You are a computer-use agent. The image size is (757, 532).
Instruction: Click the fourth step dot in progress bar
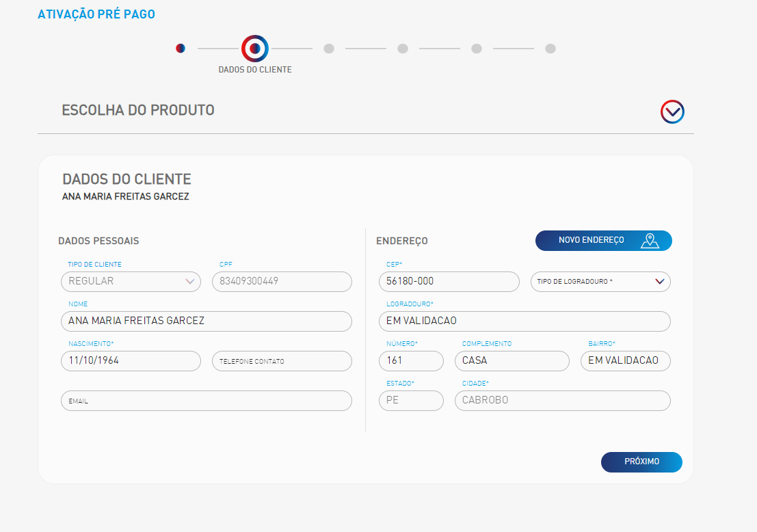coord(403,49)
